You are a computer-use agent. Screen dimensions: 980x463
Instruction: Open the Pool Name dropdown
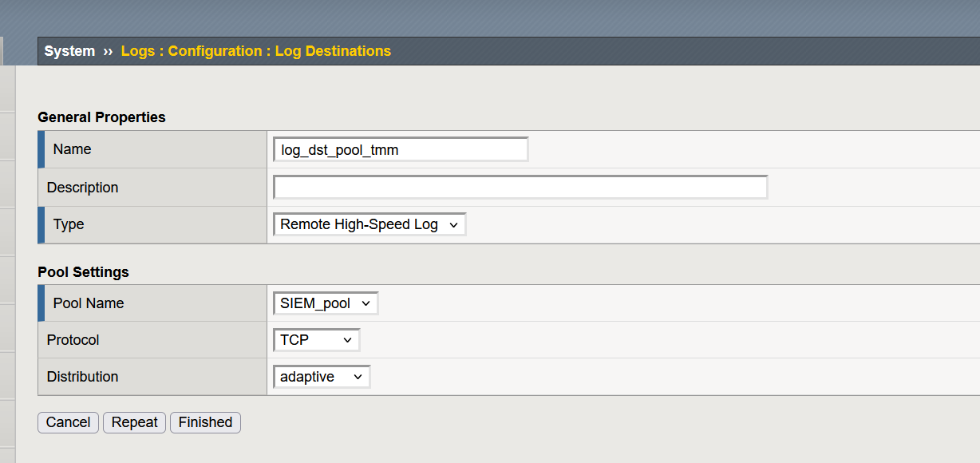click(x=325, y=303)
